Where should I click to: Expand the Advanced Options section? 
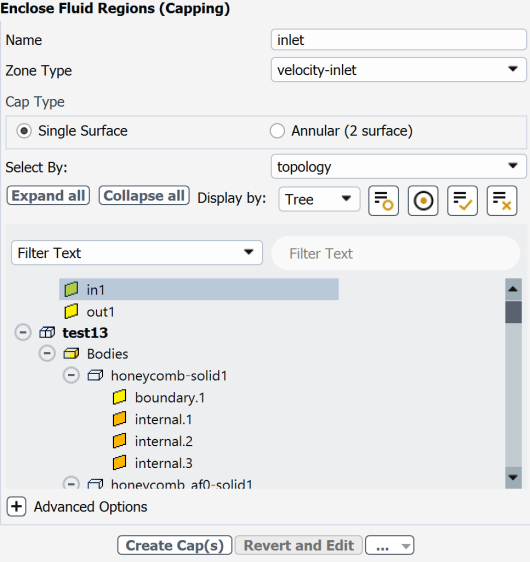[16, 506]
